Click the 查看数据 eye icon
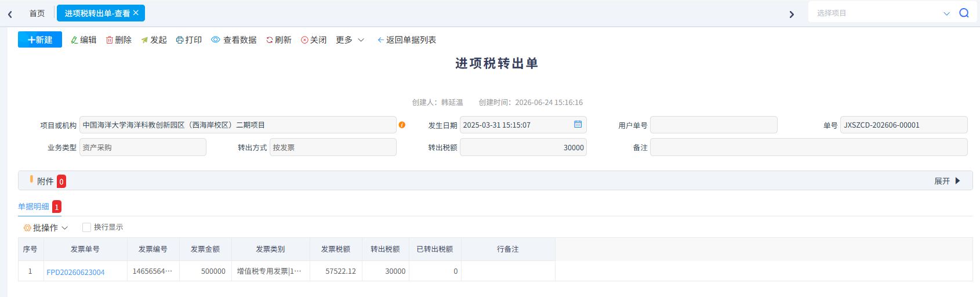 point(216,40)
